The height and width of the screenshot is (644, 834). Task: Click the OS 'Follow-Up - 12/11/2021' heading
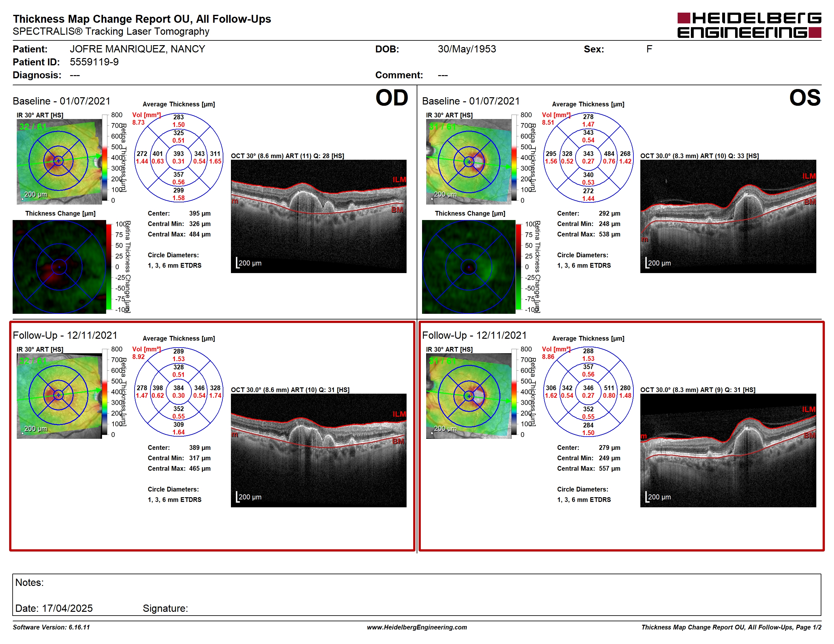474,335
